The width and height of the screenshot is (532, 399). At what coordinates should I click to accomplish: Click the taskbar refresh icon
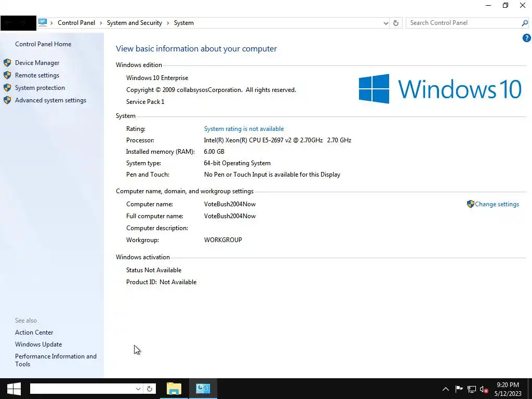[x=150, y=389]
